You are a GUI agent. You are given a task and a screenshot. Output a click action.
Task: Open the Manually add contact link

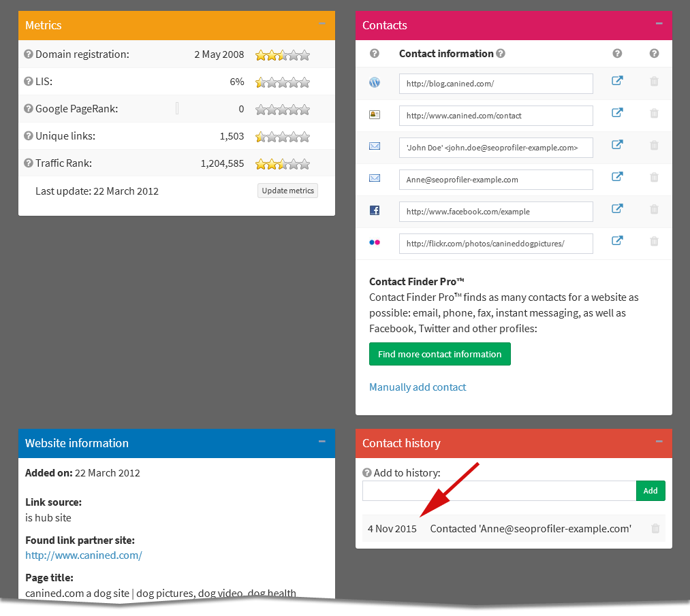click(x=418, y=387)
